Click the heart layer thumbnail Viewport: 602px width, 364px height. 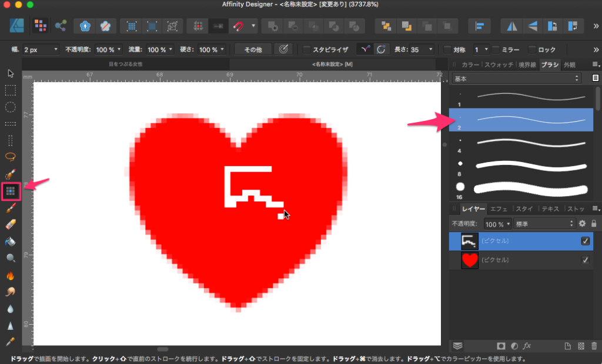pyautogui.click(x=470, y=260)
